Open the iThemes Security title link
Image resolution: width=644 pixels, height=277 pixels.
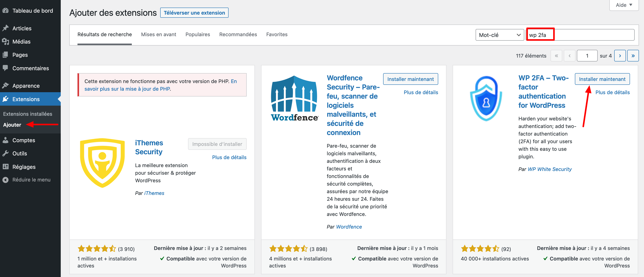click(x=149, y=147)
